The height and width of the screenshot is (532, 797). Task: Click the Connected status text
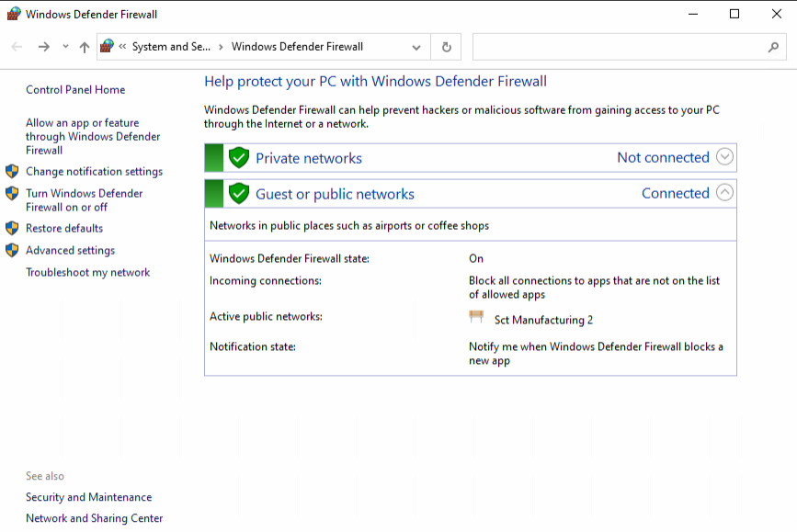(x=675, y=193)
